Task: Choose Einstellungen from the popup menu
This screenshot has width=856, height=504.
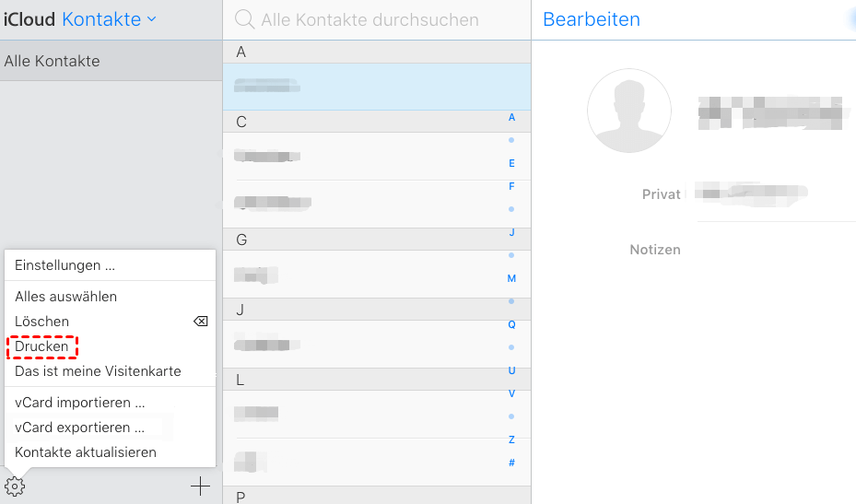Action: click(64, 265)
